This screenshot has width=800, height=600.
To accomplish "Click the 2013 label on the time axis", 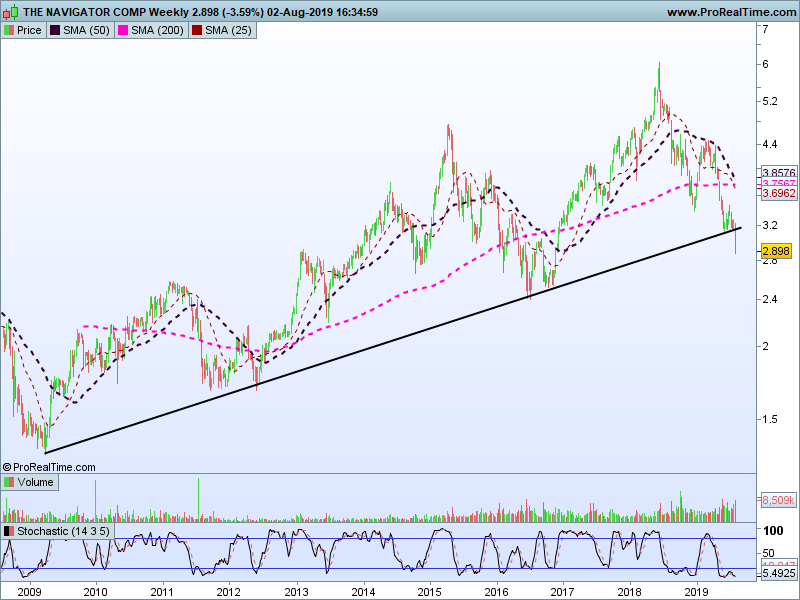I will click(x=296, y=592).
